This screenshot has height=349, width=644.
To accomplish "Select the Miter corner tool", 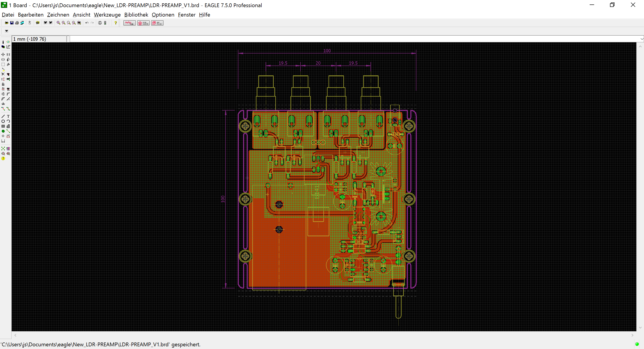I will (x=8, y=94).
